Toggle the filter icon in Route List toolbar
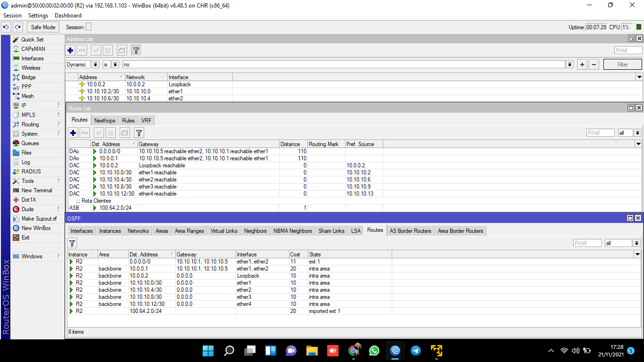Viewport: 644px width, 362px height. point(139,133)
